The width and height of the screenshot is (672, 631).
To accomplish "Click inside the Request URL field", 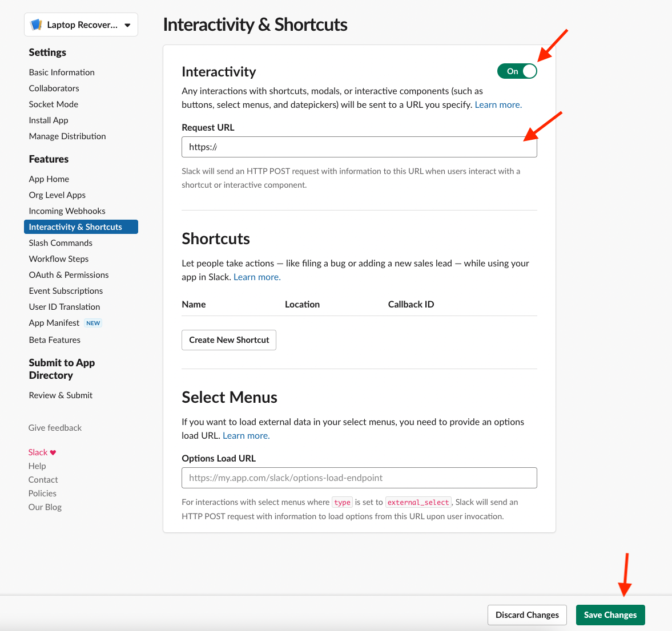I will [x=359, y=147].
